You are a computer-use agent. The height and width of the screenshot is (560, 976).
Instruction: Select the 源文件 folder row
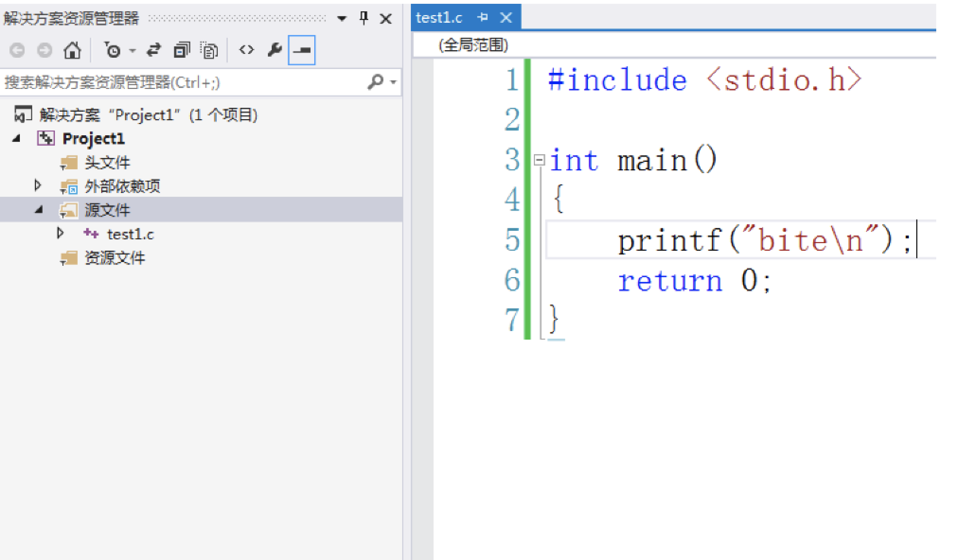201,210
